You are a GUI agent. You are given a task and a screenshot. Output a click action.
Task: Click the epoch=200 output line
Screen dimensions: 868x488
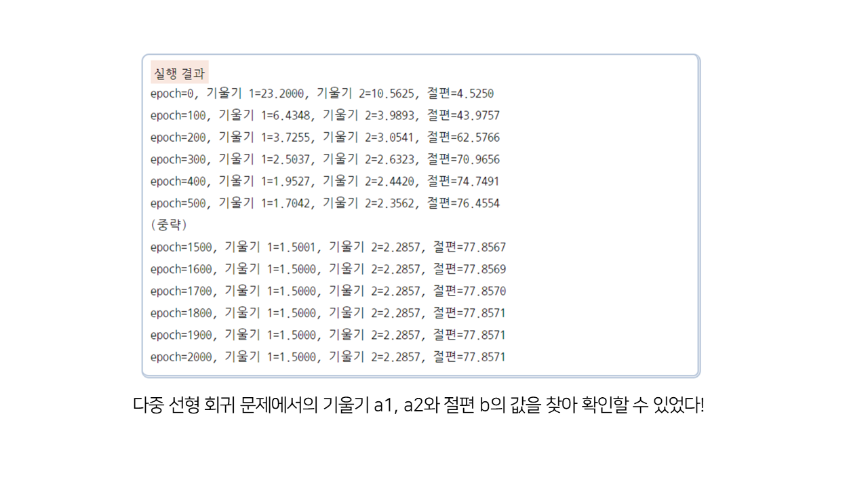pos(325,138)
